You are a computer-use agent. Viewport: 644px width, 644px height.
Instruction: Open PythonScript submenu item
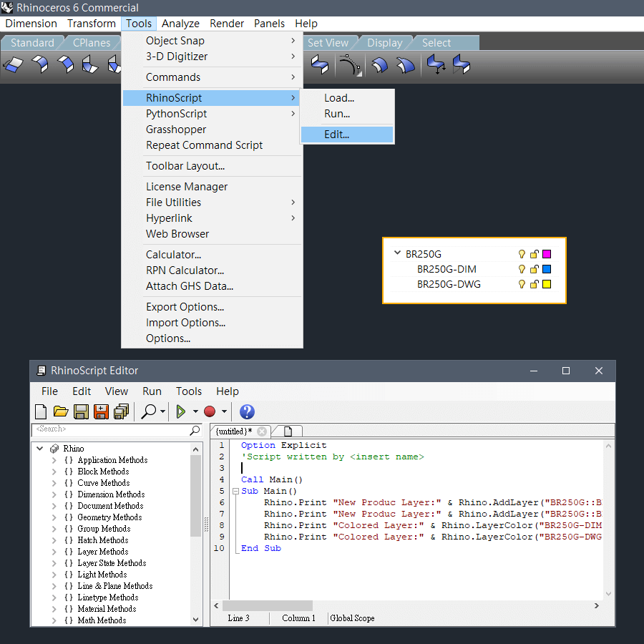tap(212, 114)
